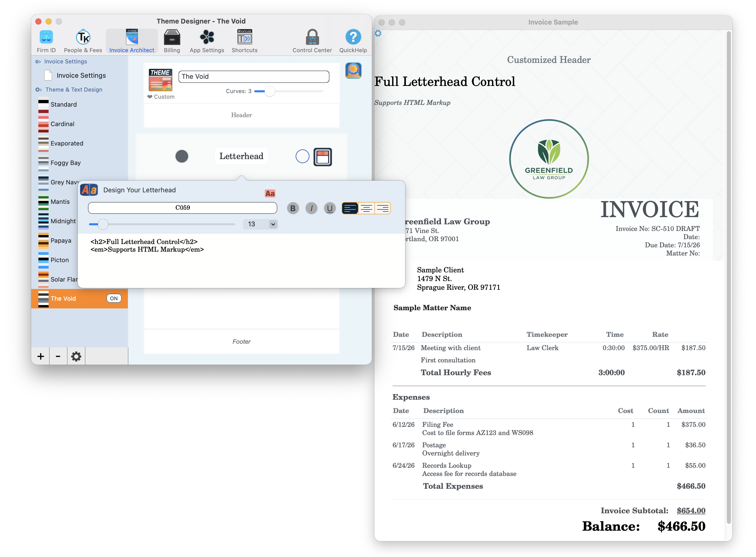
Task: Open the Firm ID toolbar icon
Action: point(46,41)
